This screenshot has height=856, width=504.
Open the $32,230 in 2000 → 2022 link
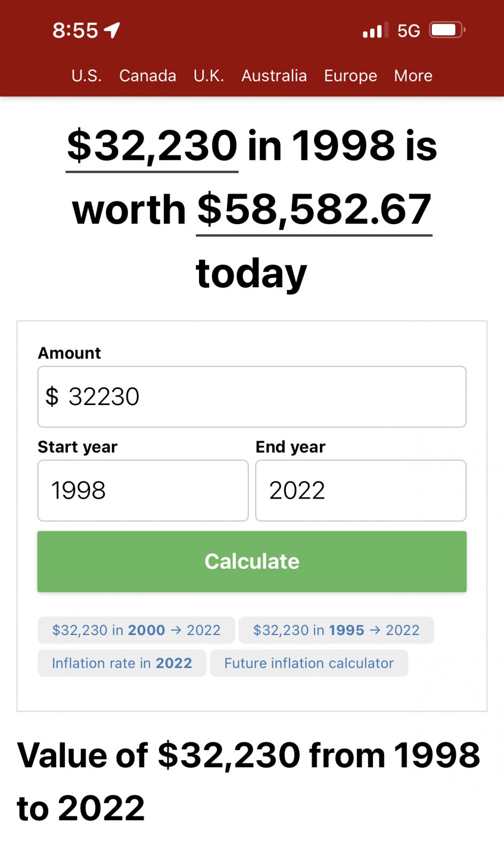136,630
